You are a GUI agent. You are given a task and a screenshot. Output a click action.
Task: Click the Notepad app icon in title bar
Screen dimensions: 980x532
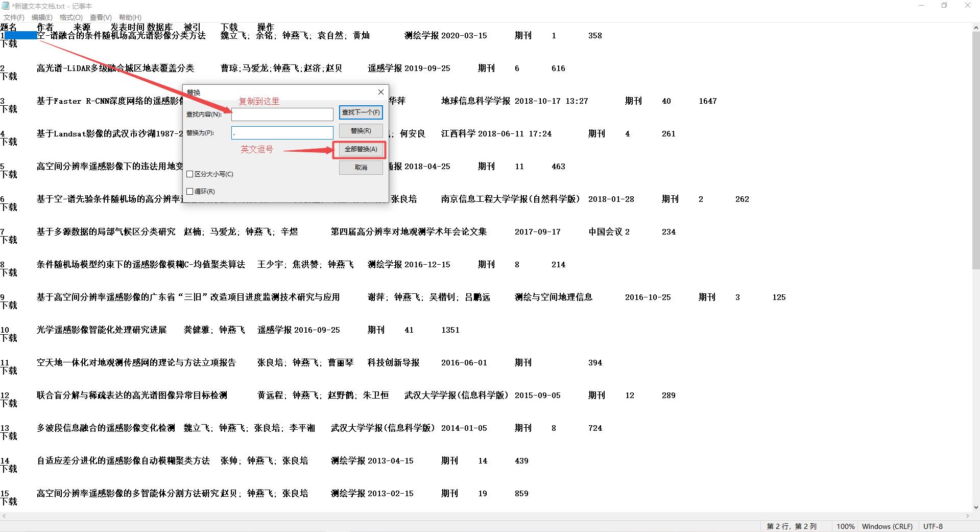point(6,6)
